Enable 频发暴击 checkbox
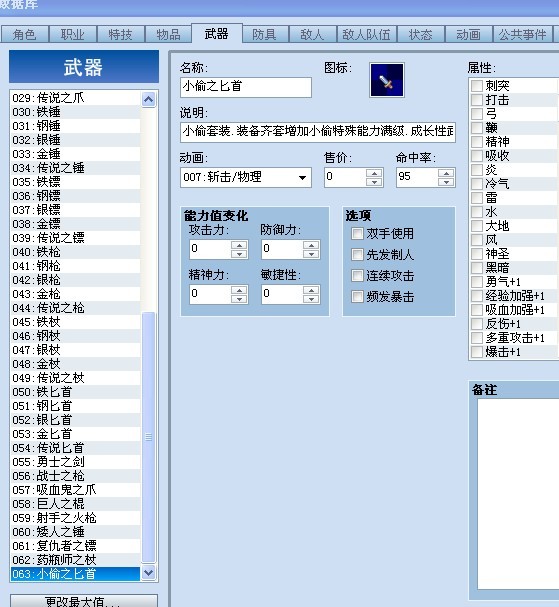The height and width of the screenshot is (607, 559). tap(357, 297)
